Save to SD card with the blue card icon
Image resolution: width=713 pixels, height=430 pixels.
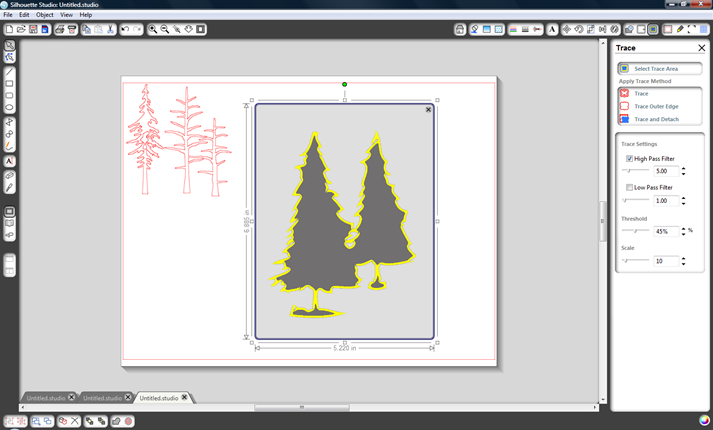click(45, 30)
